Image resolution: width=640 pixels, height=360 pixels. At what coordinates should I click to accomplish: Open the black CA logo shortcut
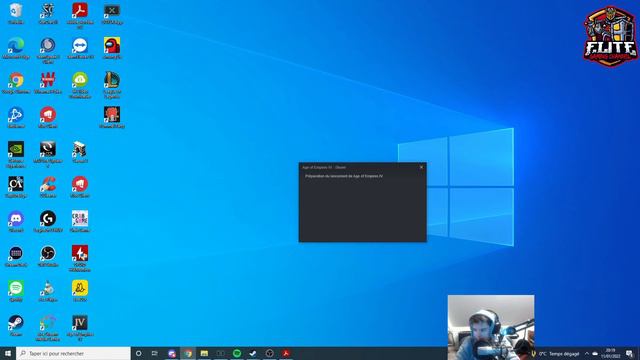(x=16, y=187)
